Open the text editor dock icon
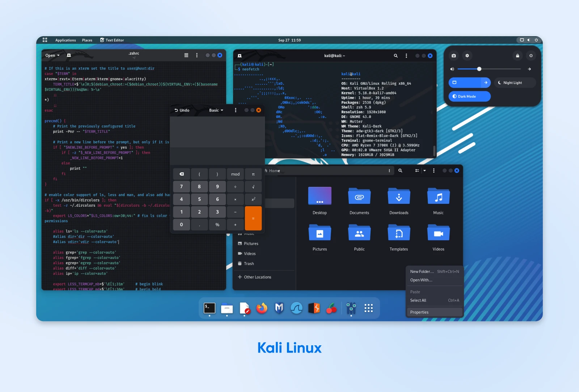579x392 pixels. (x=244, y=308)
